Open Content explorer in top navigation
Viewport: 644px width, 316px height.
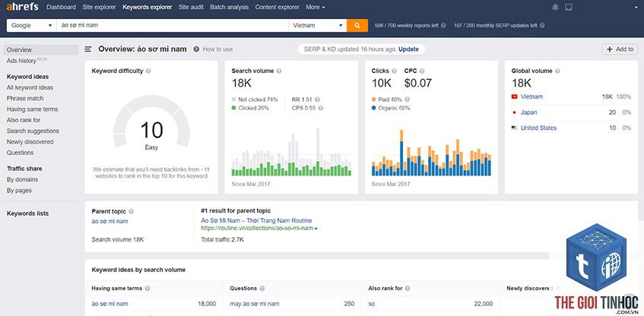click(278, 7)
